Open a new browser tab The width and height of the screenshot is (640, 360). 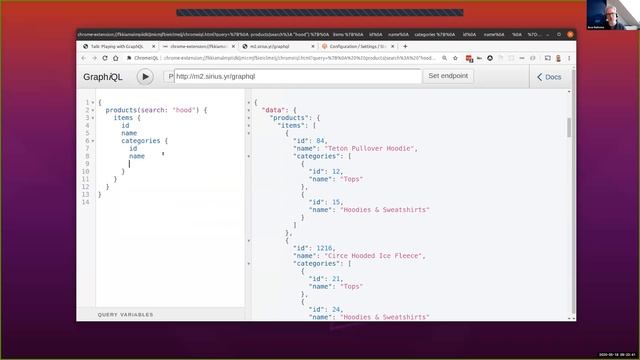pos(405,47)
